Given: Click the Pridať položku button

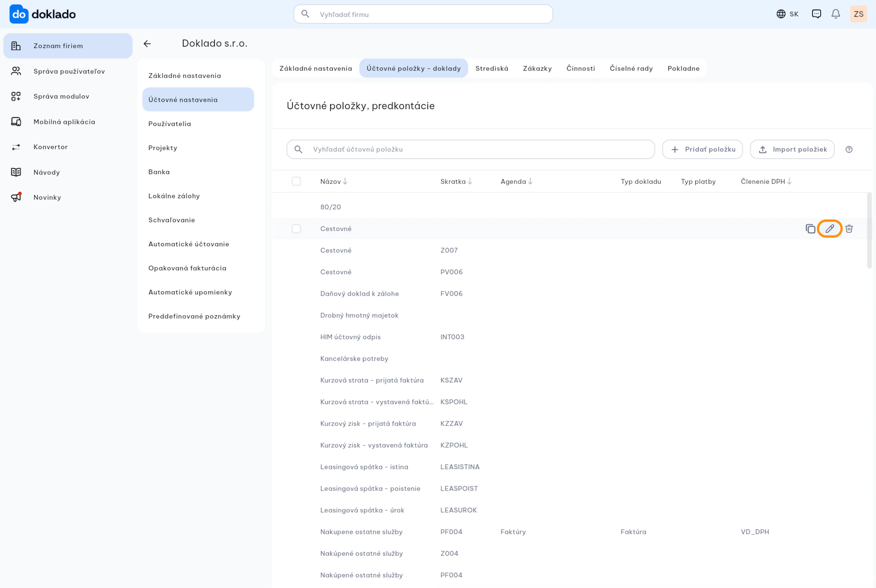Looking at the screenshot, I should point(702,149).
